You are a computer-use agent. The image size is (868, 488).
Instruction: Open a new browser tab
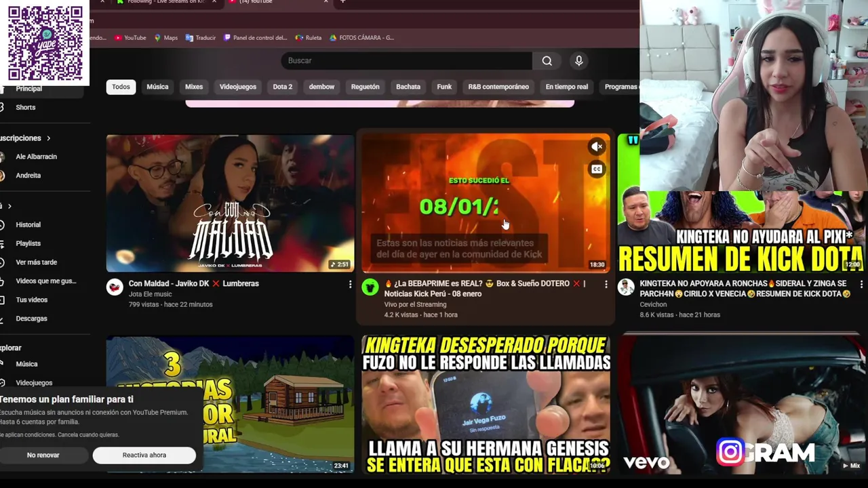click(x=342, y=2)
